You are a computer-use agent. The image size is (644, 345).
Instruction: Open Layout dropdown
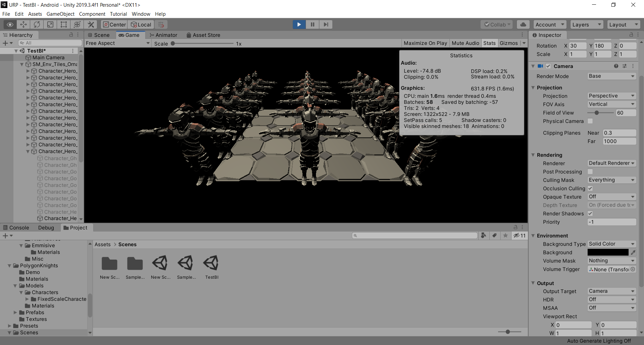(624, 24)
